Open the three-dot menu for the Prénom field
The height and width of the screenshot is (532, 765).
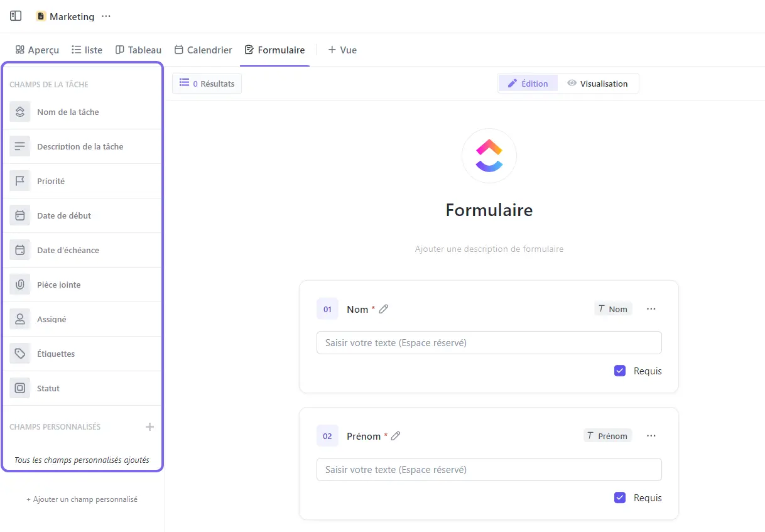tap(651, 436)
